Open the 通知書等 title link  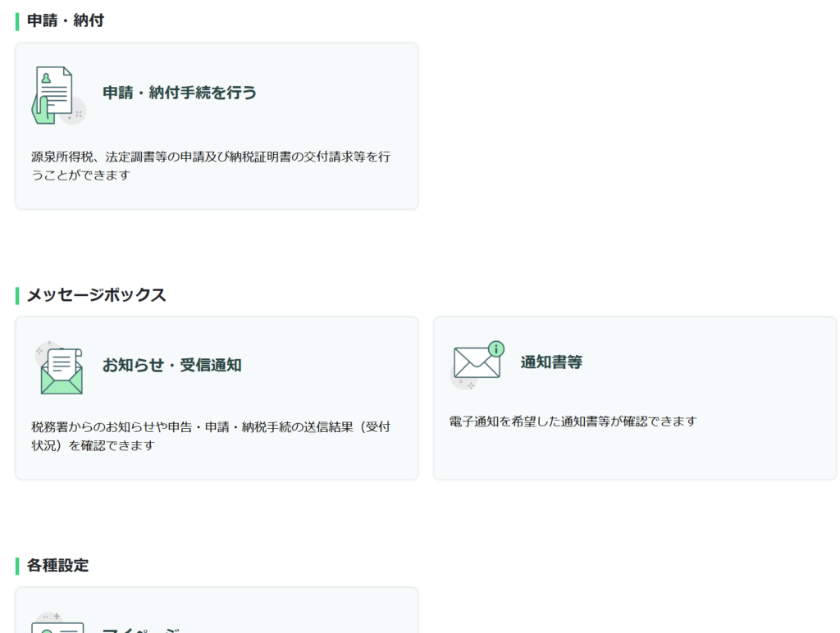pos(550,362)
